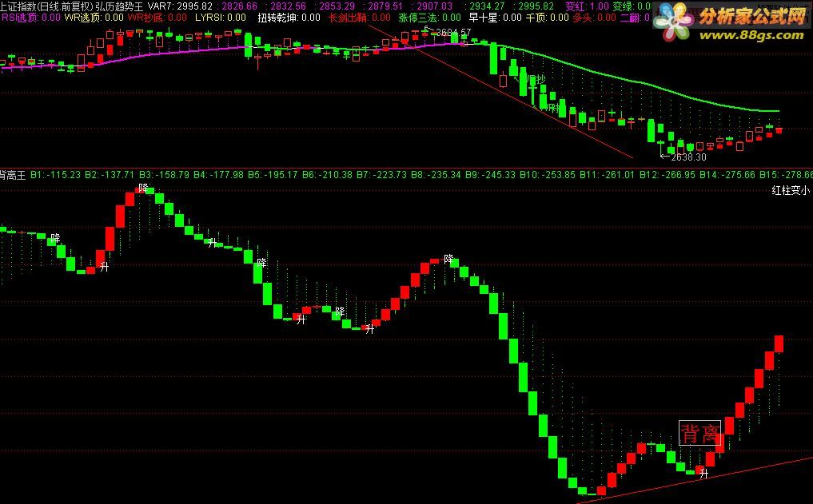The image size is (813, 504).
Task: Click the LYRSI: 0.00 label
Action: click(x=221, y=18)
